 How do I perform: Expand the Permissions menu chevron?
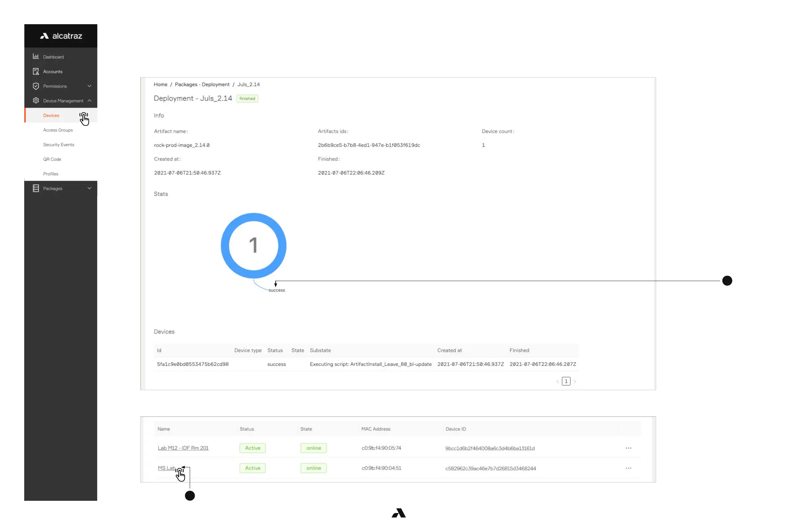coord(89,86)
